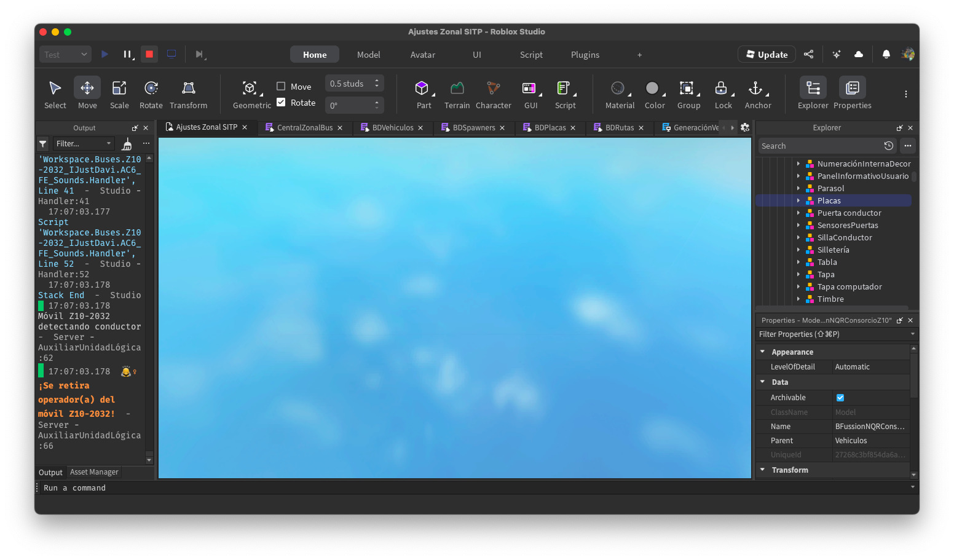The height and width of the screenshot is (560, 954).
Task: Lock the selected part
Action: click(723, 93)
